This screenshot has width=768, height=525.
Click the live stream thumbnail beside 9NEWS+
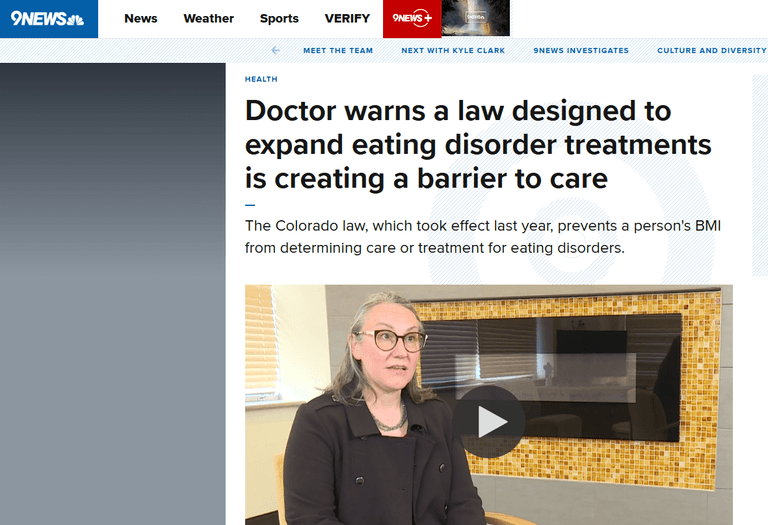pos(476,18)
